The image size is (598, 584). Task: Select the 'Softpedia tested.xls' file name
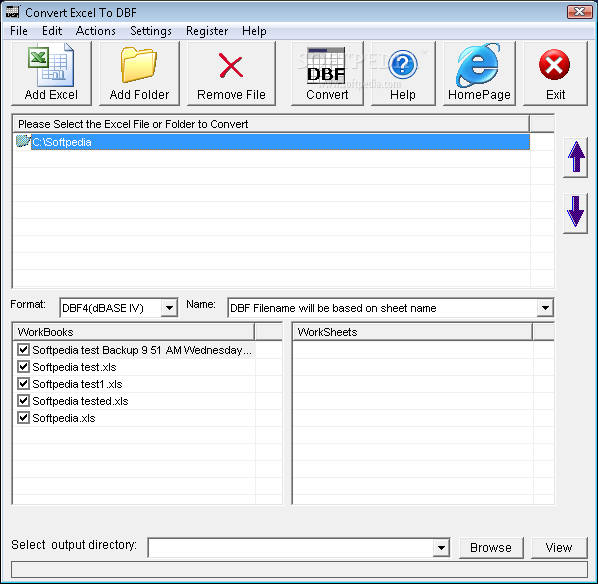(80, 401)
